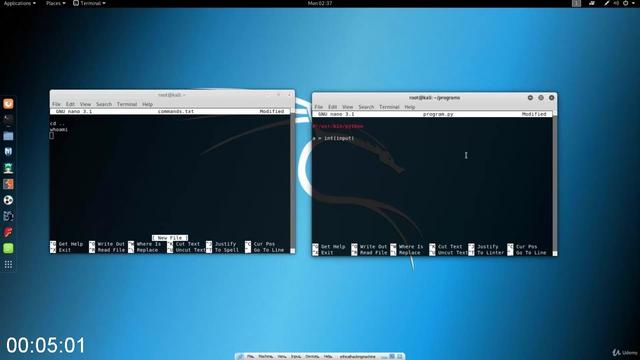Open Edit menu in commands.txt terminal window
Image resolution: width=640 pixels, height=360 pixels.
[x=71, y=104]
